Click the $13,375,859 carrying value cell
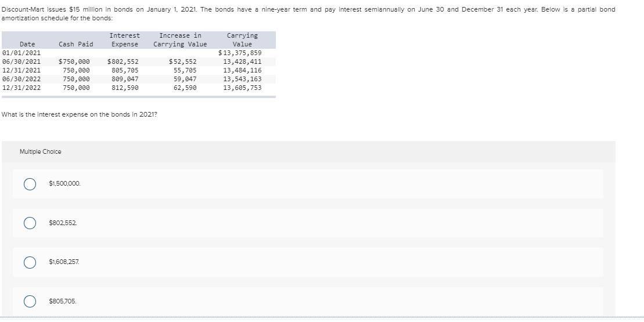The width and height of the screenshot is (644, 322). point(240,53)
